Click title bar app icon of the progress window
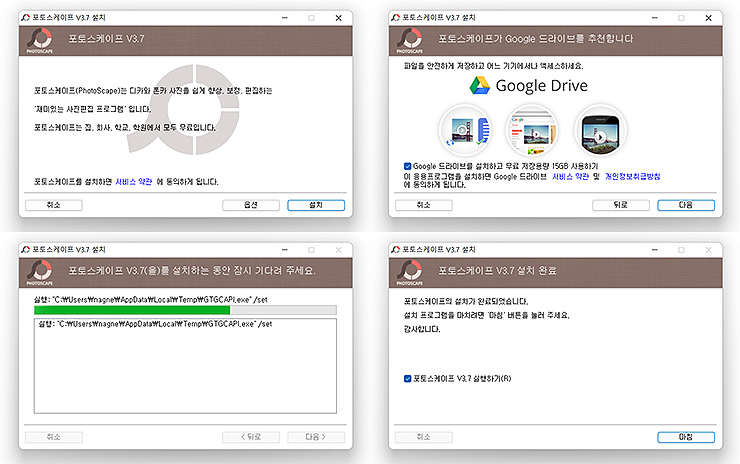Screen dimensions: 740x464 click(25, 249)
